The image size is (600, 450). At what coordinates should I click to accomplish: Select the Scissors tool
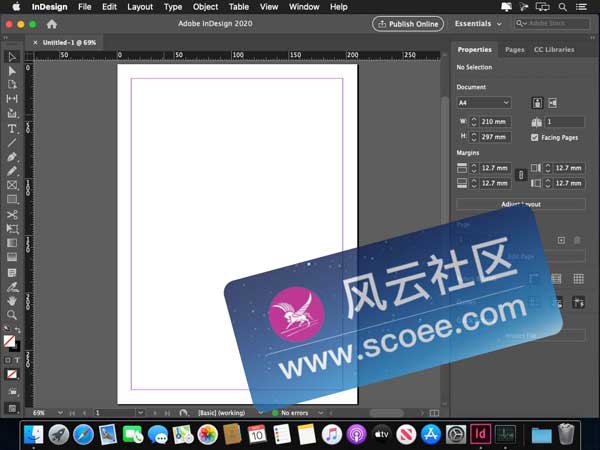click(x=12, y=214)
